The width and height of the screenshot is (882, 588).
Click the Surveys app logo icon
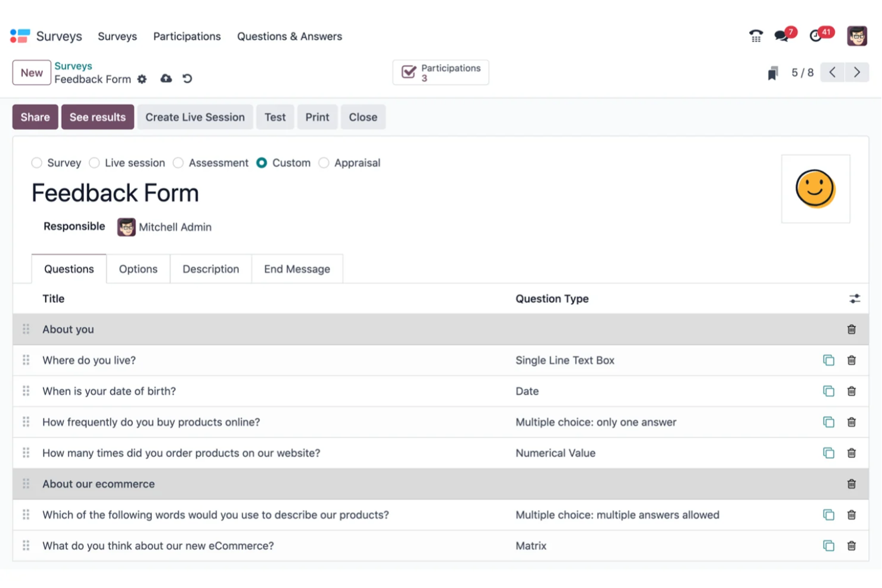tap(20, 36)
